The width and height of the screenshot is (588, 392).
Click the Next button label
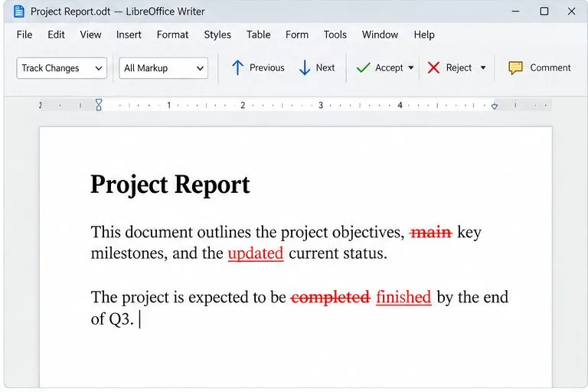pos(325,68)
